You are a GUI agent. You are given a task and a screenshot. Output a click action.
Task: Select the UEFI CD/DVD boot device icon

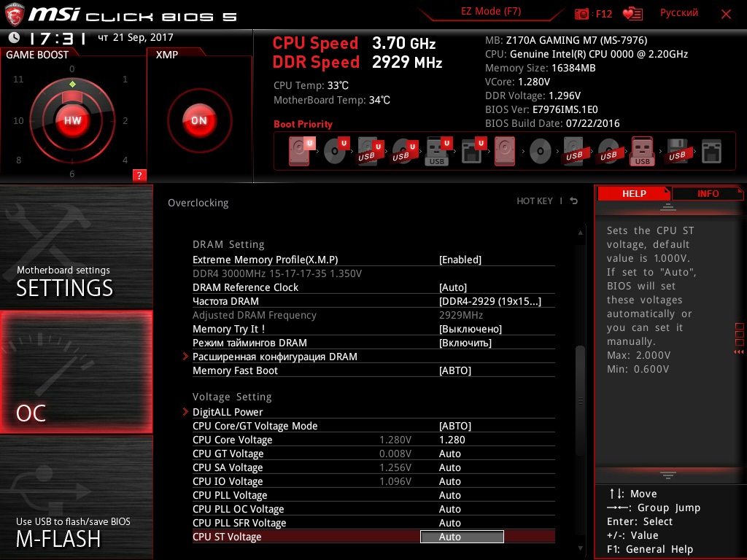(336, 151)
